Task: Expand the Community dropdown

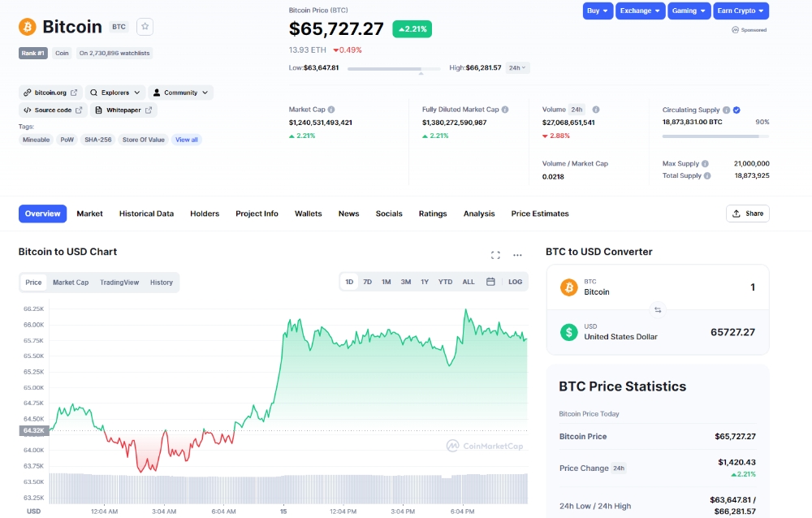Action: (181, 93)
